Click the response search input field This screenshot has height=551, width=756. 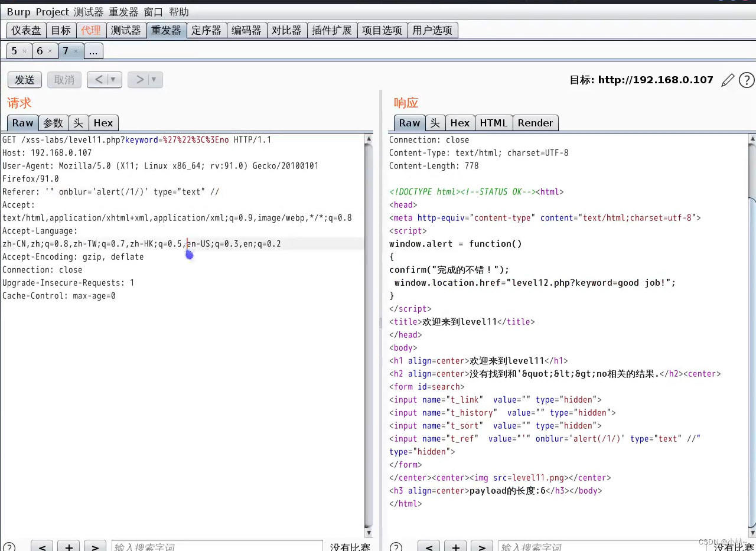tap(604, 547)
